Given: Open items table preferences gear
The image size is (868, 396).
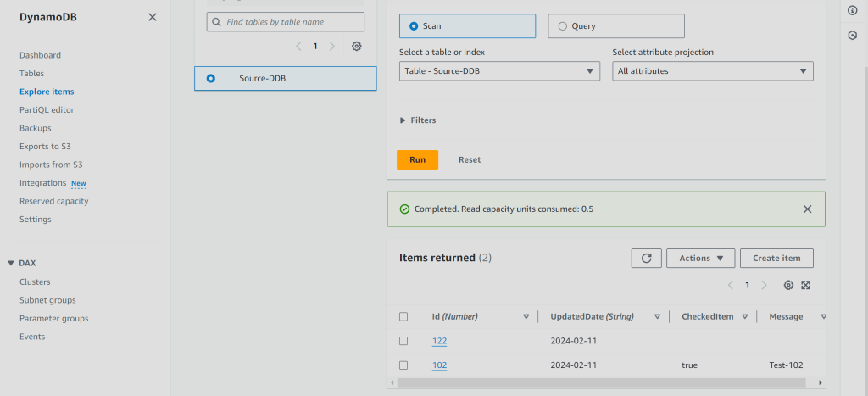Looking at the screenshot, I should point(788,286).
